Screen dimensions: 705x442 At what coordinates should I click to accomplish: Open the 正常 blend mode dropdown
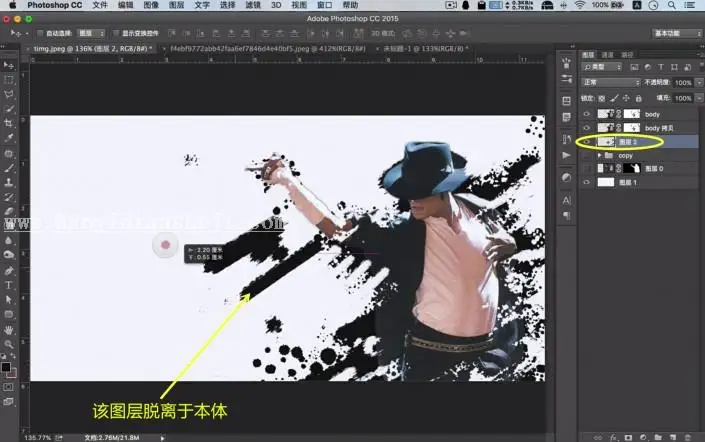click(610, 83)
